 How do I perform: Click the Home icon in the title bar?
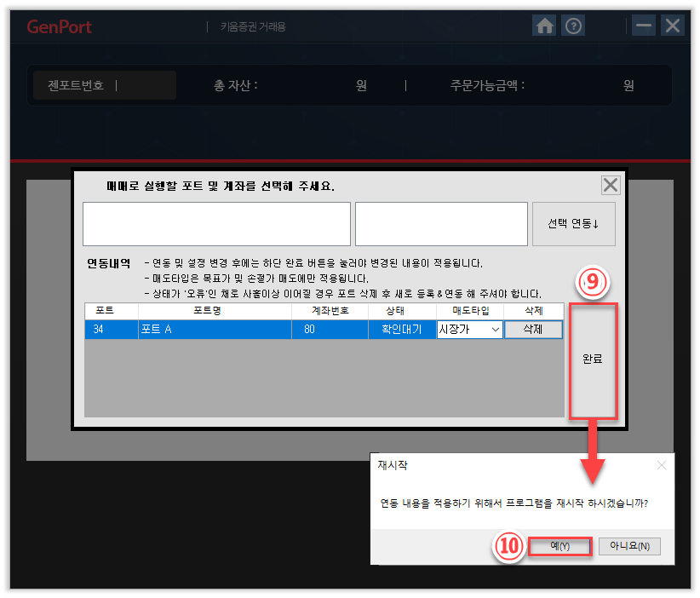pos(545,26)
